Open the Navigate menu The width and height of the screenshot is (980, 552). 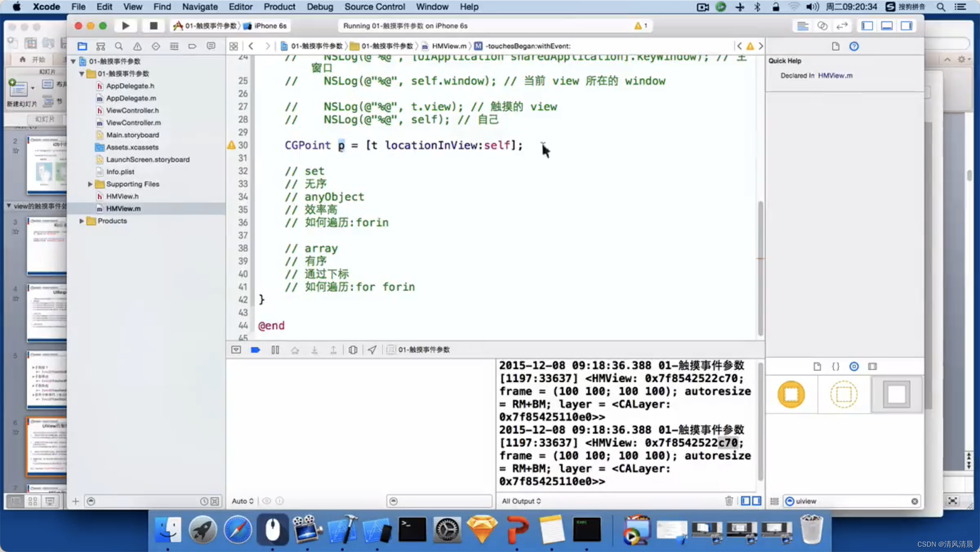click(200, 7)
